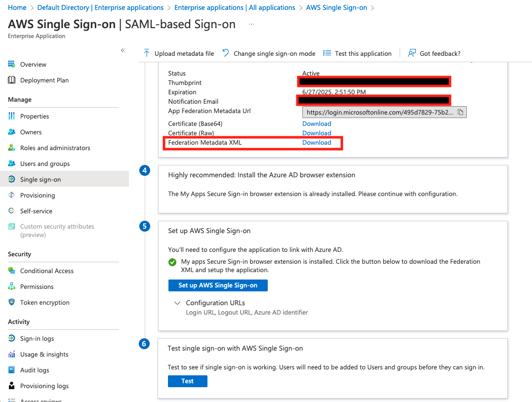532x402 pixels.
Task: Open the ellipsis more options menu
Action: pos(251,24)
